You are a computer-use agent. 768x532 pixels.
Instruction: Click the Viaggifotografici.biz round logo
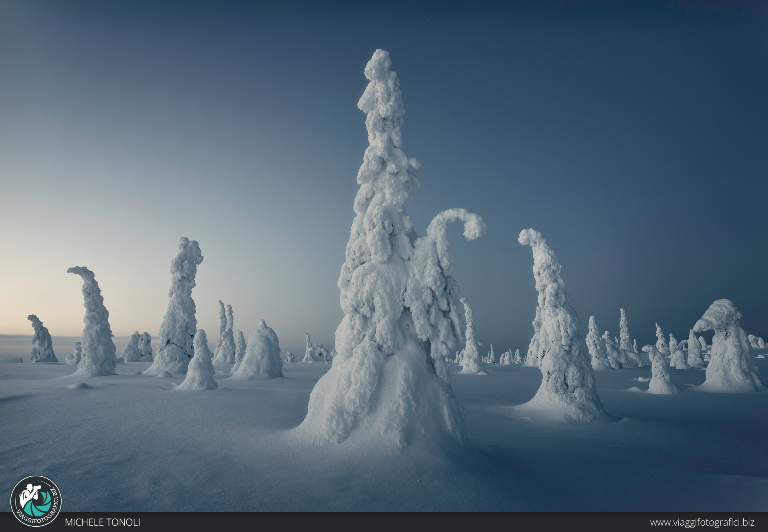[36, 501]
